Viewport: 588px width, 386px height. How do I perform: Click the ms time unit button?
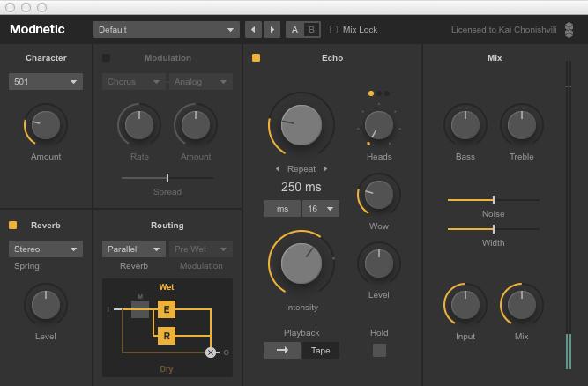(x=282, y=209)
